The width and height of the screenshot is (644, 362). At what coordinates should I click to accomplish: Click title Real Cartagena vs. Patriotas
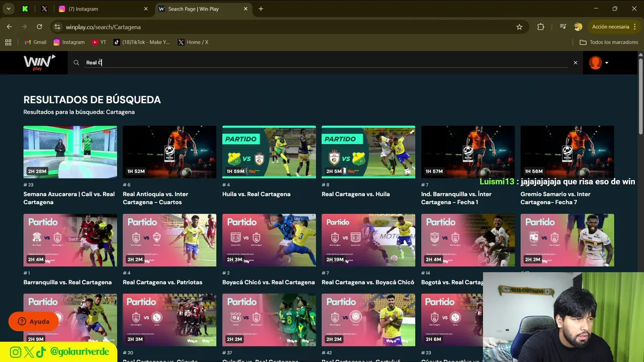pyautogui.click(x=163, y=283)
